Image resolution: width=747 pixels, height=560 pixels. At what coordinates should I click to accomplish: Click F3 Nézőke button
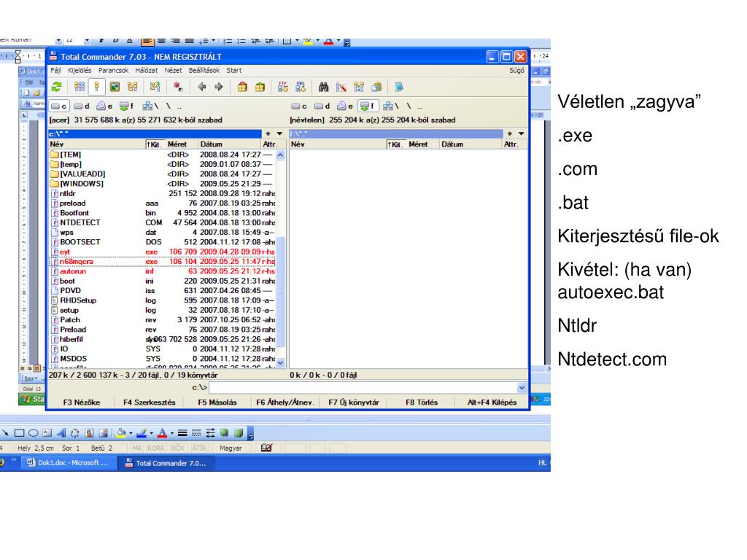(82, 402)
